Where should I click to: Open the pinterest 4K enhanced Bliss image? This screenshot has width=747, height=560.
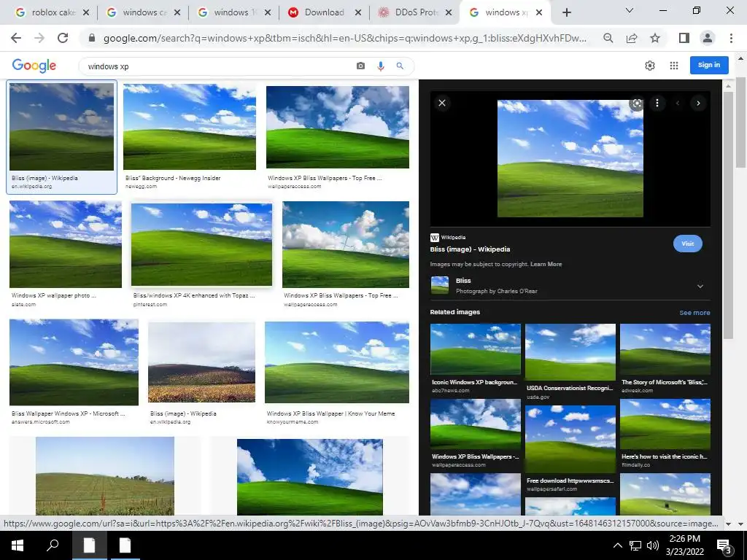[201, 245]
